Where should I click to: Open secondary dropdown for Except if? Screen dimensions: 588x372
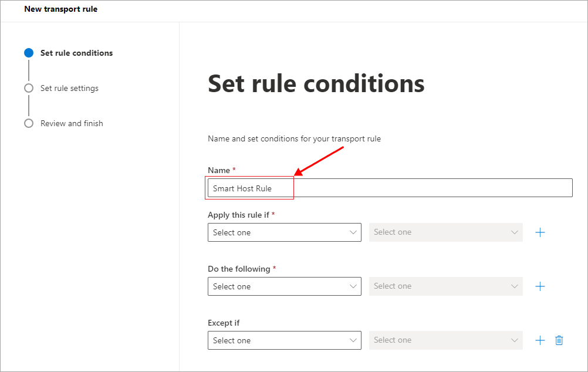pos(445,340)
